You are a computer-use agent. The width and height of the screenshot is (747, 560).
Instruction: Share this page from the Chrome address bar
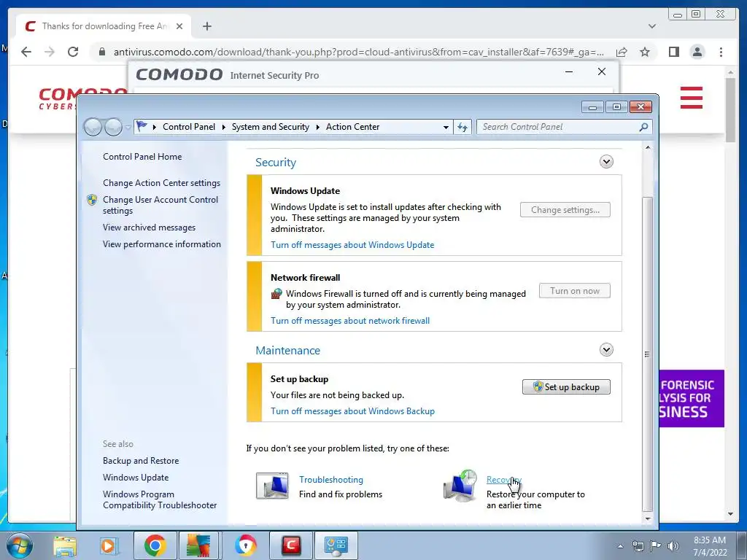(622, 52)
